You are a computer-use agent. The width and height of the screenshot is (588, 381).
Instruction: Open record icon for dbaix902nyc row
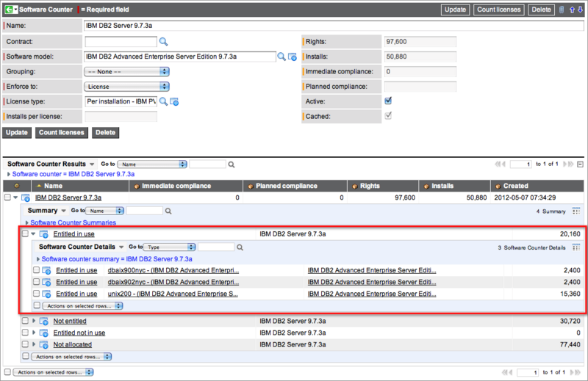[x=46, y=282]
